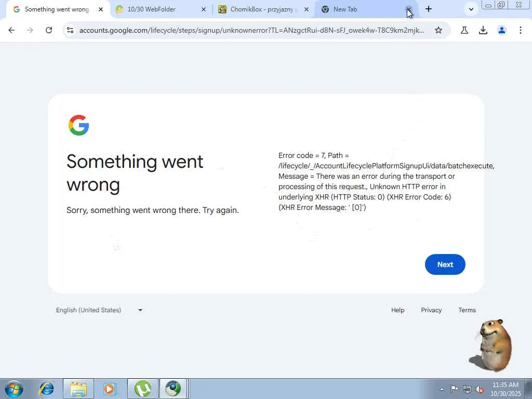Open Windows Media Player from taskbar
Image resolution: width=532 pixels, height=399 pixels.
tap(109, 389)
